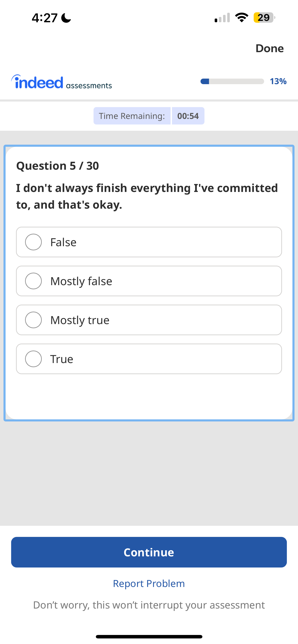Tap the Done option
The image size is (298, 644).
[x=269, y=48]
